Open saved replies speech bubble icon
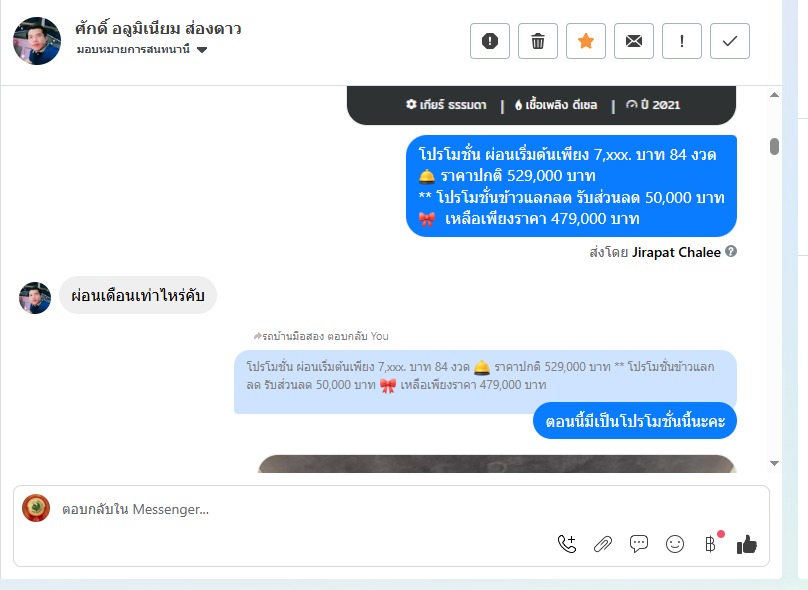Viewport: 808px width, 590px height. pos(639,544)
